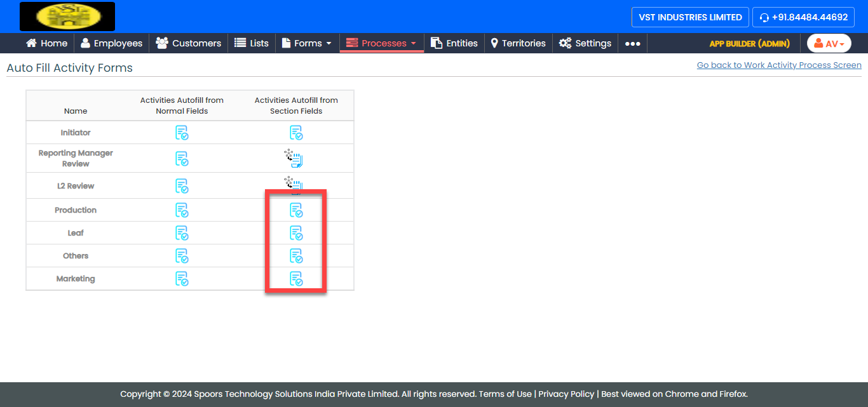Click the VST INDUSTRIES LIMITED button
The height and width of the screenshot is (407, 868).
pyautogui.click(x=689, y=17)
